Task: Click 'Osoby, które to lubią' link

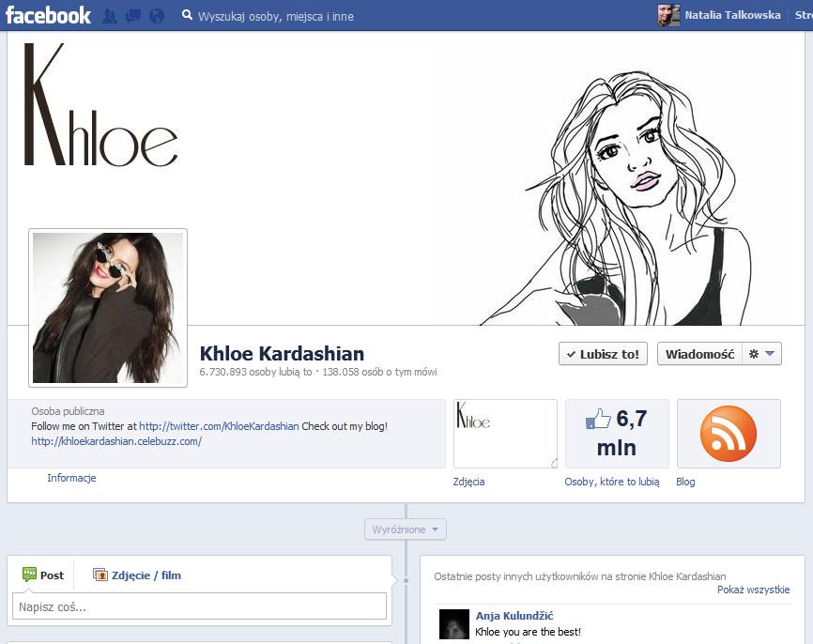Action: [612, 482]
